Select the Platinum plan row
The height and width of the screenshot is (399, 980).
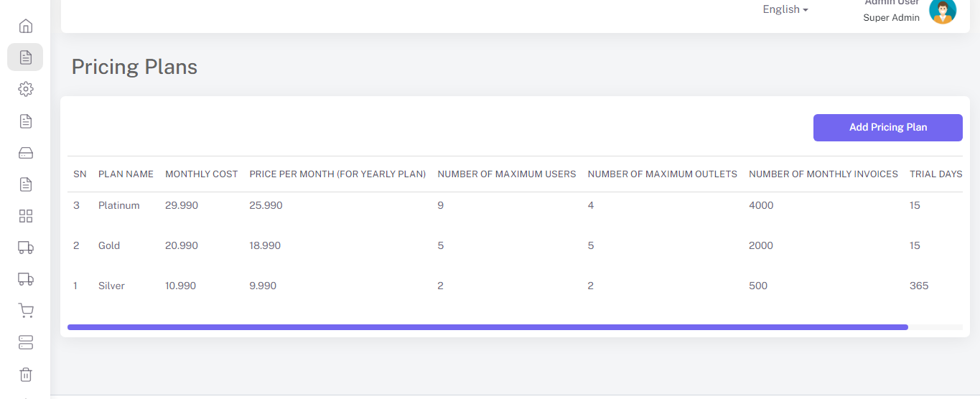pos(119,205)
